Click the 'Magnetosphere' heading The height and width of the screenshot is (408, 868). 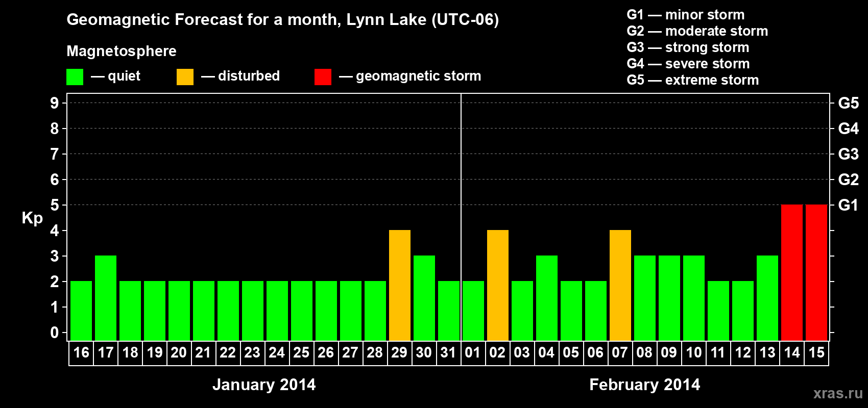[122, 51]
